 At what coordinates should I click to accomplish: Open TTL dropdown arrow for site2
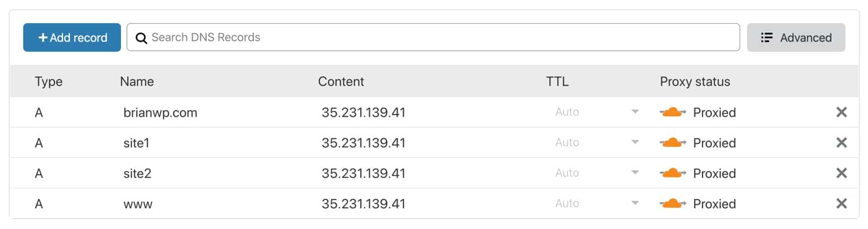(x=635, y=173)
